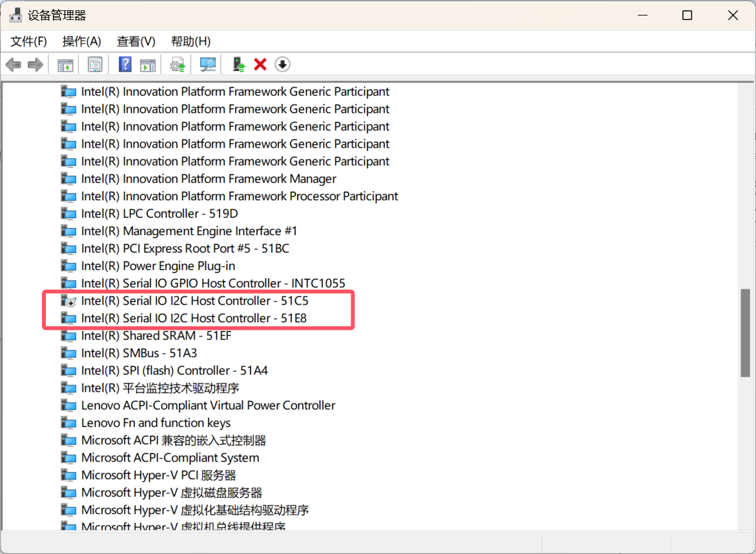Select Intel(R) Power Engine Plug-in
The height and width of the screenshot is (554, 756).
click(158, 266)
